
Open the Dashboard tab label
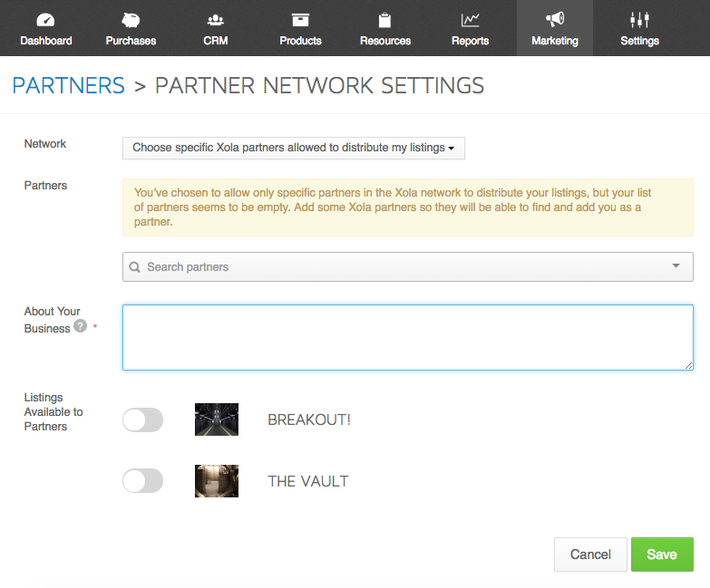(46, 41)
